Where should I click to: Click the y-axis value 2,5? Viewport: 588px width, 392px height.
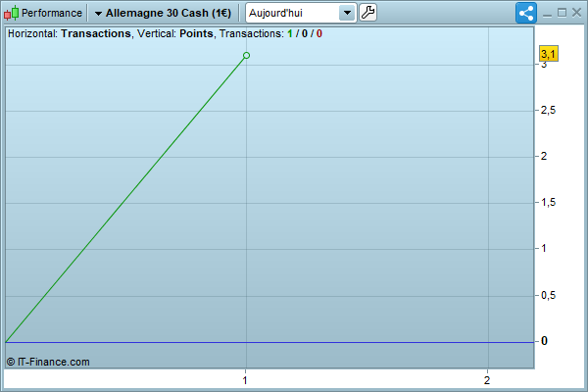pyautogui.click(x=548, y=111)
